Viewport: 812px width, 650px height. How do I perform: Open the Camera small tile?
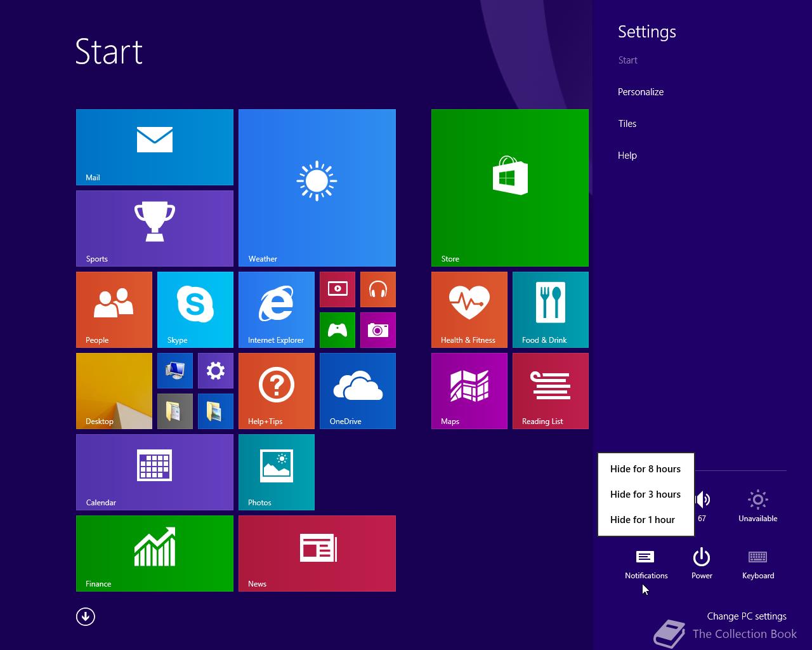point(378,330)
